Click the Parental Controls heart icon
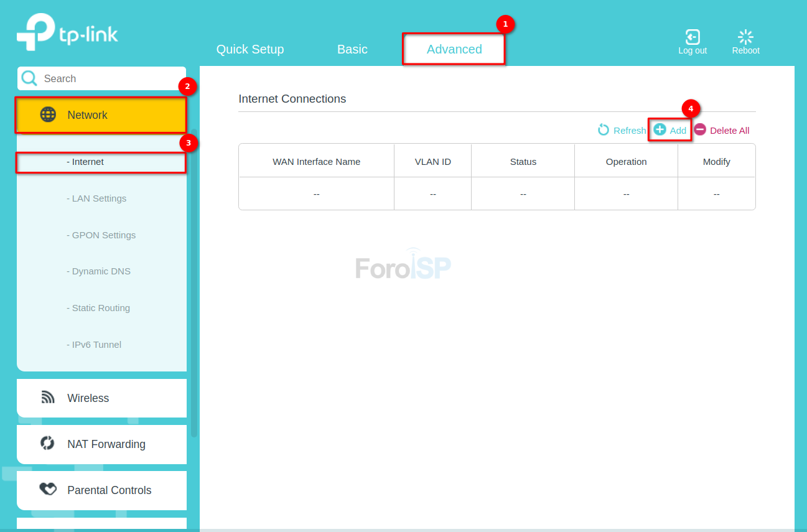 [x=48, y=490]
